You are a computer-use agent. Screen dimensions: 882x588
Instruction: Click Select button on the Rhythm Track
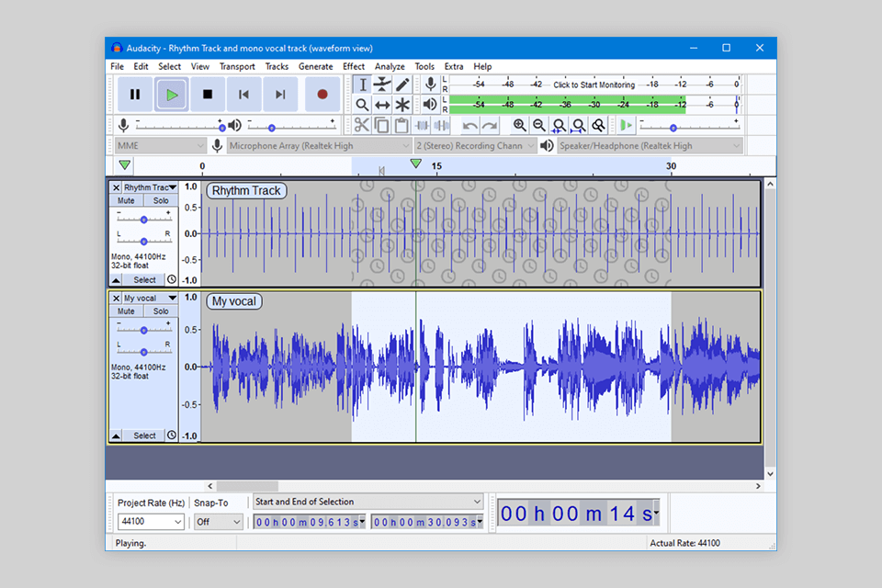(x=144, y=279)
